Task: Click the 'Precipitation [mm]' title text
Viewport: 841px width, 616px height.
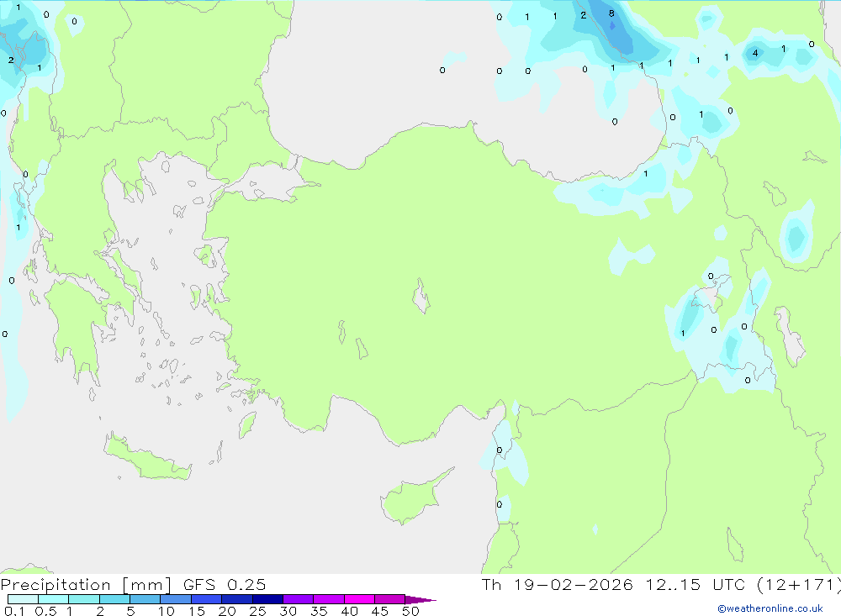Action: [86, 584]
